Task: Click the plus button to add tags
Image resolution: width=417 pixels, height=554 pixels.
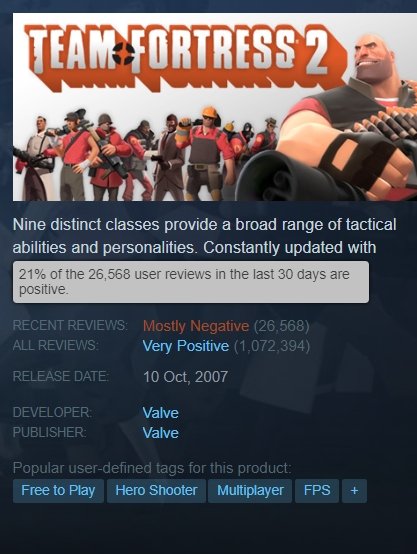Action: coord(354,491)
